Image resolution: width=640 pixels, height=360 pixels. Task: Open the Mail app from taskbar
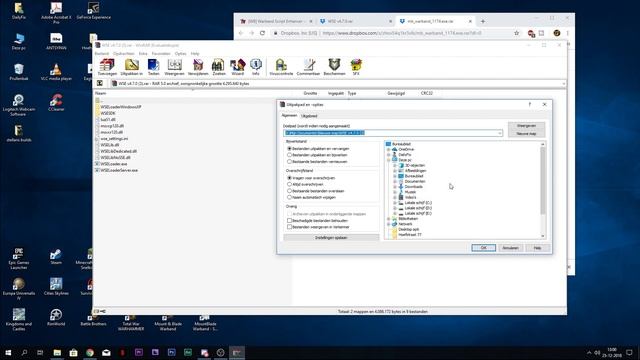106,352
